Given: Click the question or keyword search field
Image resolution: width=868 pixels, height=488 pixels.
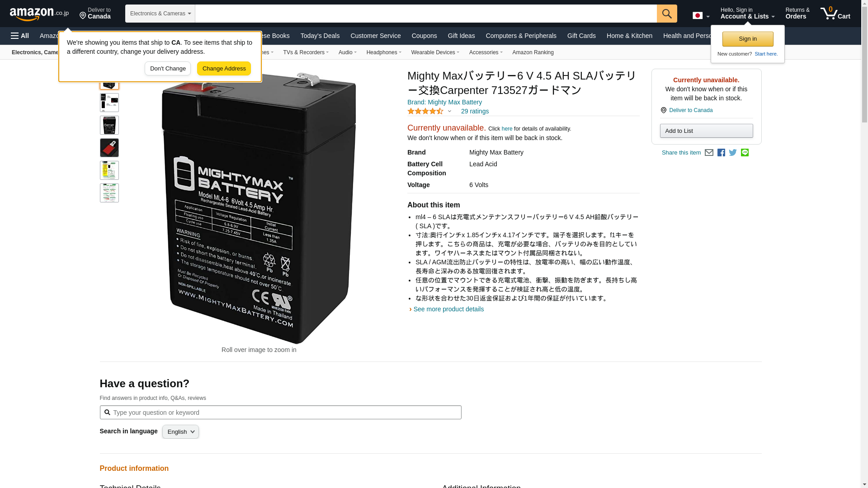Looking at the screenshot, I should pyautogui.click(x=281, y=412).
